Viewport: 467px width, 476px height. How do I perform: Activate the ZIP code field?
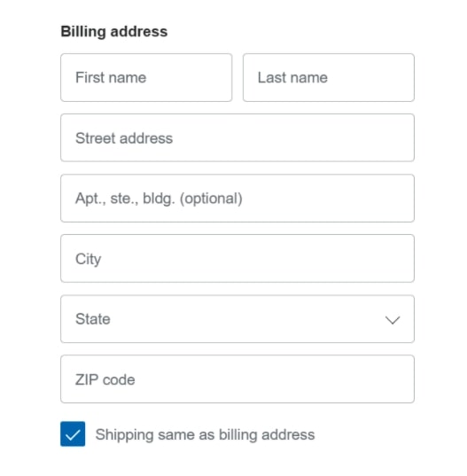tap(237, 378)
